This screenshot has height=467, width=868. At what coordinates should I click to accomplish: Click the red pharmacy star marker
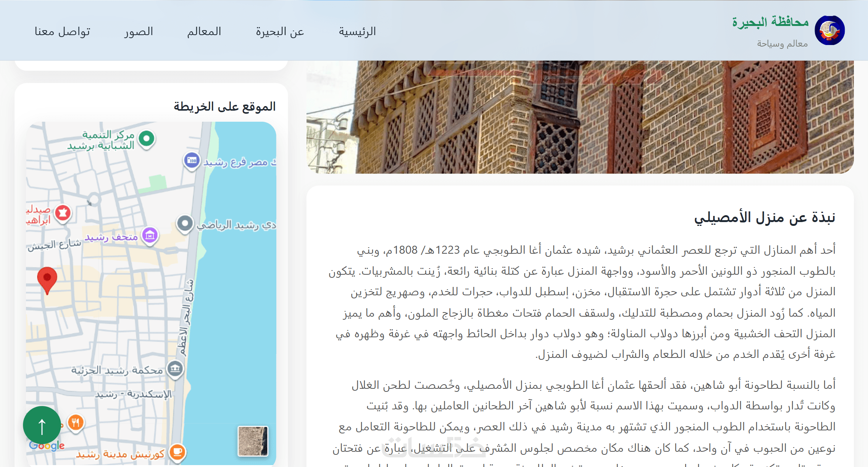(x=63, y=213)
